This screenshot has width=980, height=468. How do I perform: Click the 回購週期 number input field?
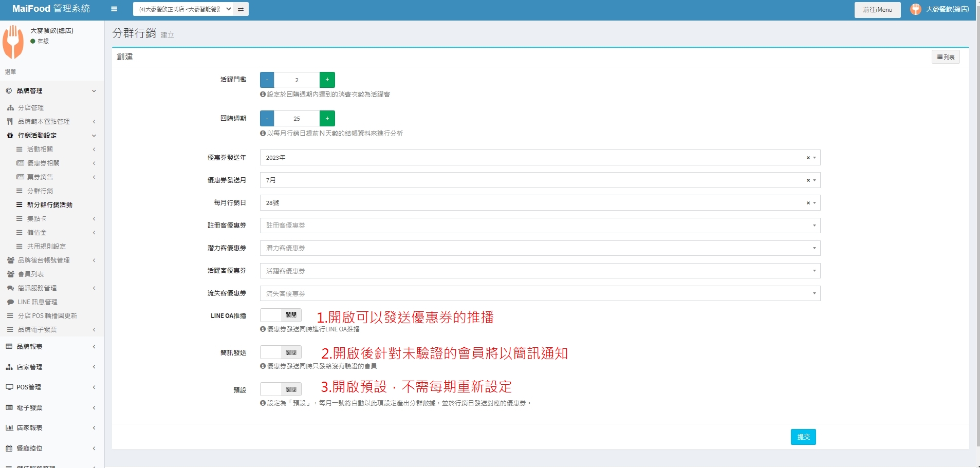[x=297, y=119]
